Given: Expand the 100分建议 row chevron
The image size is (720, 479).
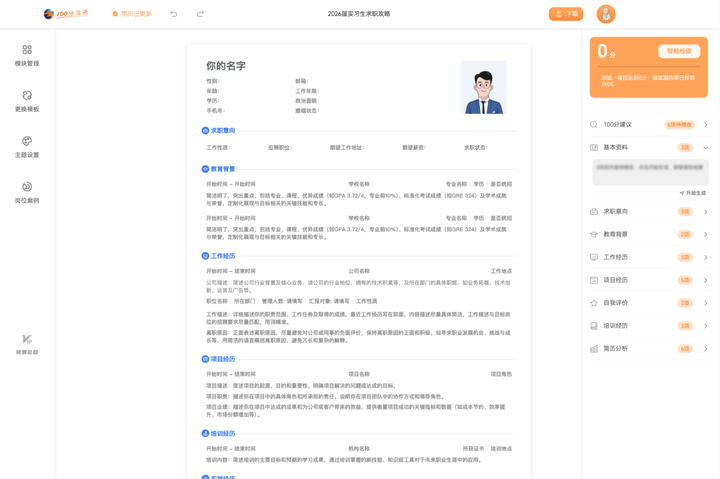Looking at the screenshot, I should (706, 124).
